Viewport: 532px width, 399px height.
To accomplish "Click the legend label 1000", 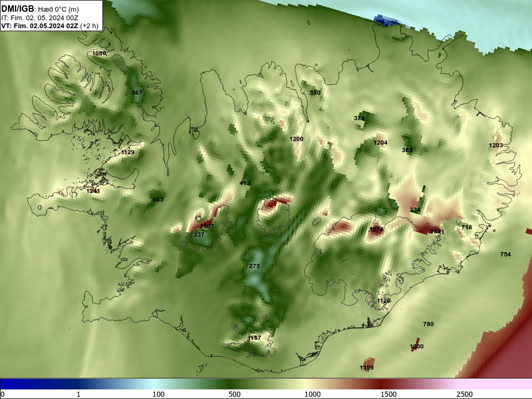I will 312,394.
